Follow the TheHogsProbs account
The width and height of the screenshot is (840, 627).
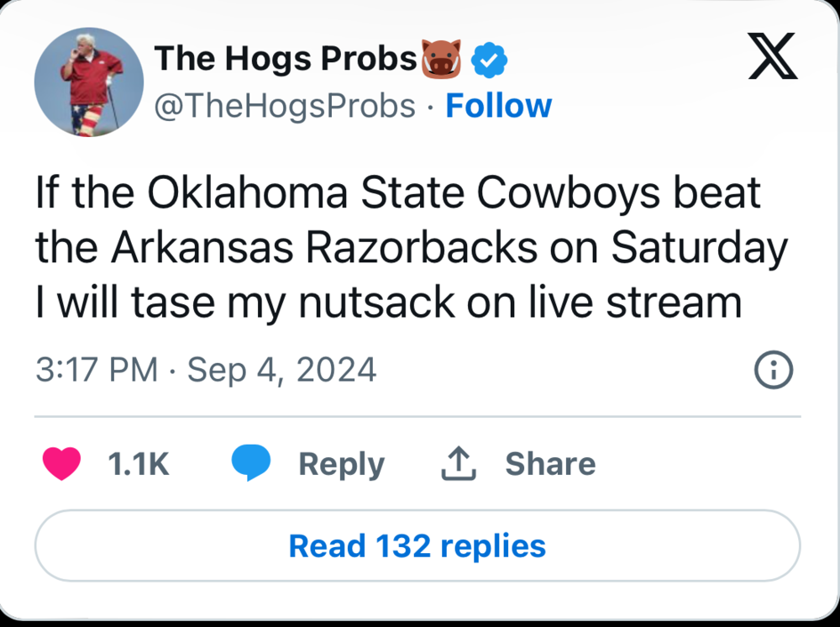498,106
